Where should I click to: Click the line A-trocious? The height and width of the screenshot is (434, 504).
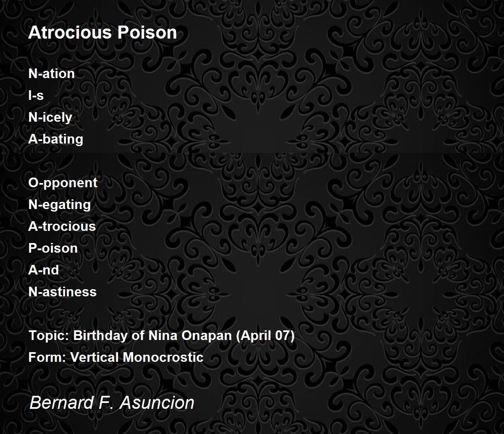coord(62,226)
